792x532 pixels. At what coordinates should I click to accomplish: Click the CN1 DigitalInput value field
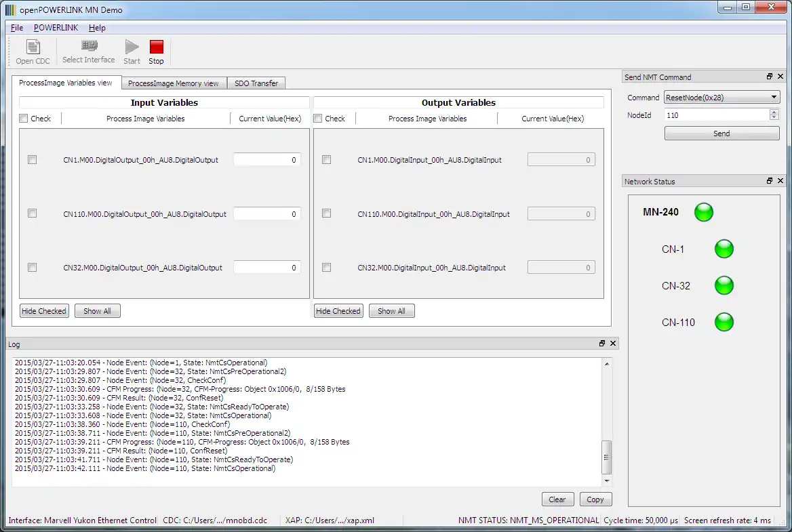[561, 159]
